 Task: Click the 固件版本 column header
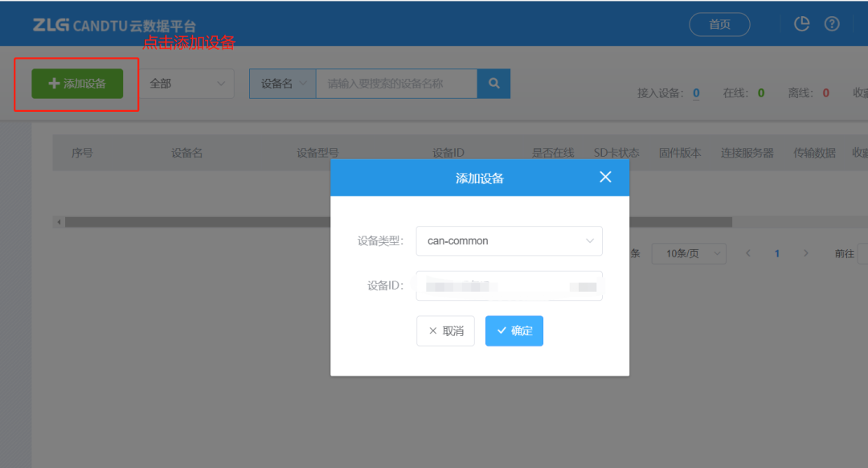tap(679, 151)
